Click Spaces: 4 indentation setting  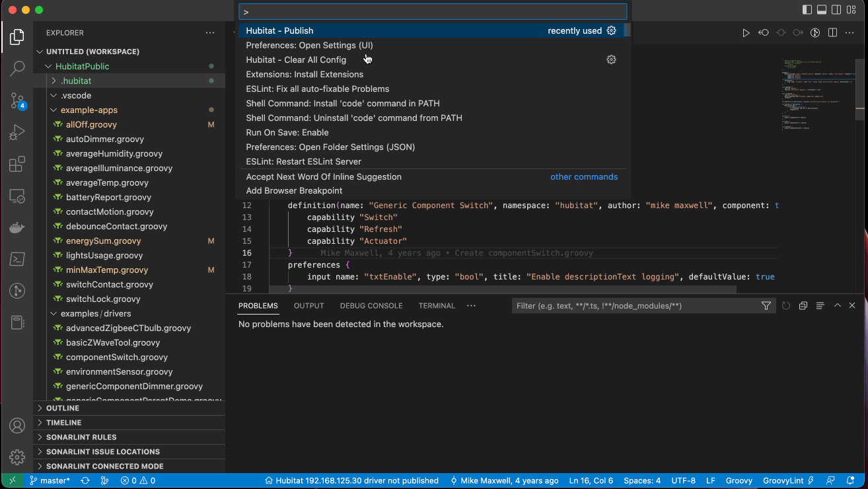click(x=642, y=480)
